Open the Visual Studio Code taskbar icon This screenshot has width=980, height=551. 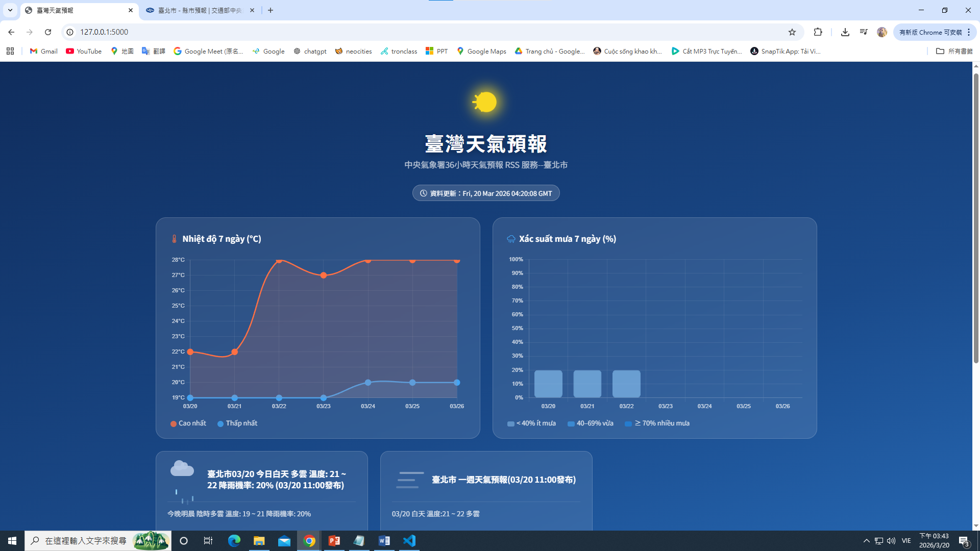coord(409,541)
